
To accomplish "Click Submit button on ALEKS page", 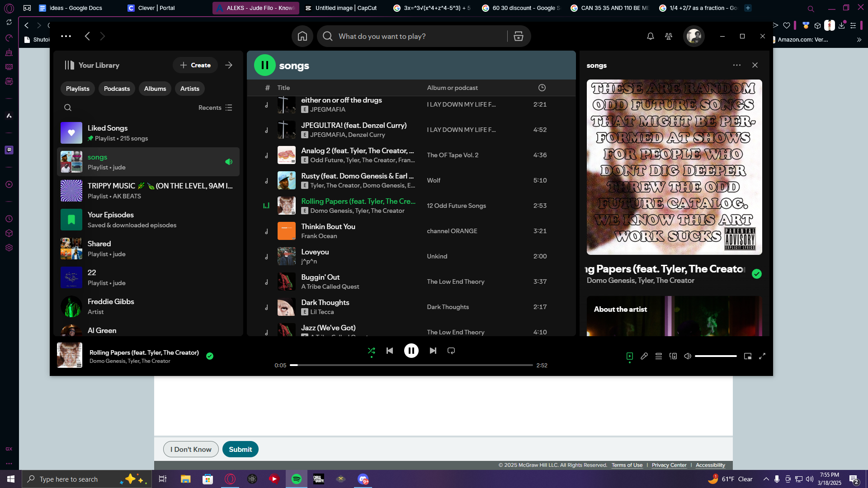I will (241, 449).
